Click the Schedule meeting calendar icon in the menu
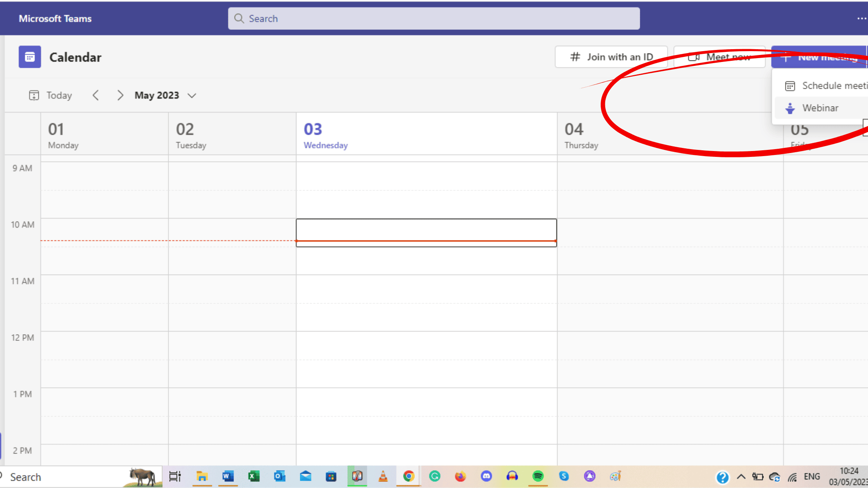The width and height of the screenshot is (868, 488). (790, 86)
